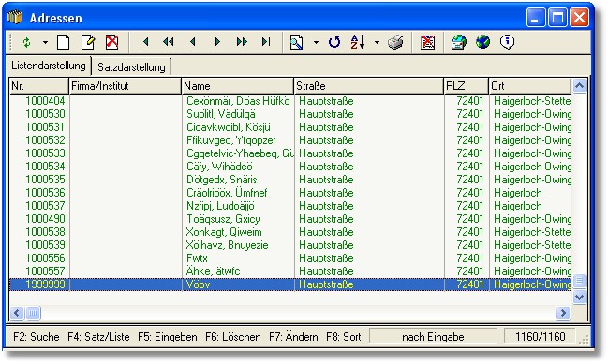Click the F4: Satz/Liste status hint
This screenshot has width=608, height=364.
[x=98, y=337]
